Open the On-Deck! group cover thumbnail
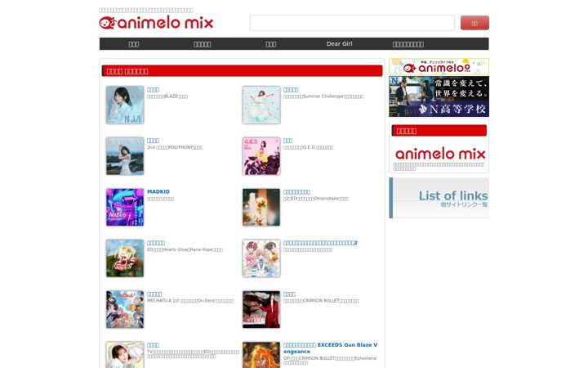 coord(125,309)
